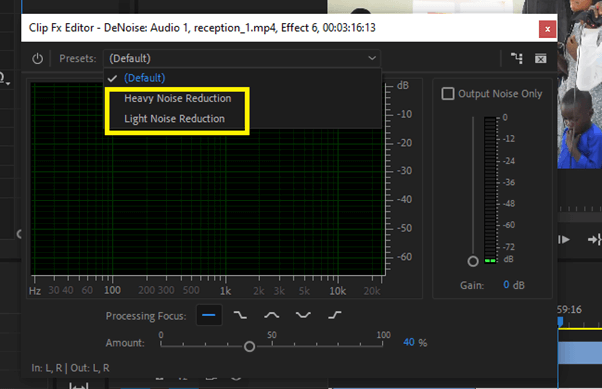Click the step forward playback button
This screenshot has height=389, width=602.
pyautogui.click(x=564, y=240)
